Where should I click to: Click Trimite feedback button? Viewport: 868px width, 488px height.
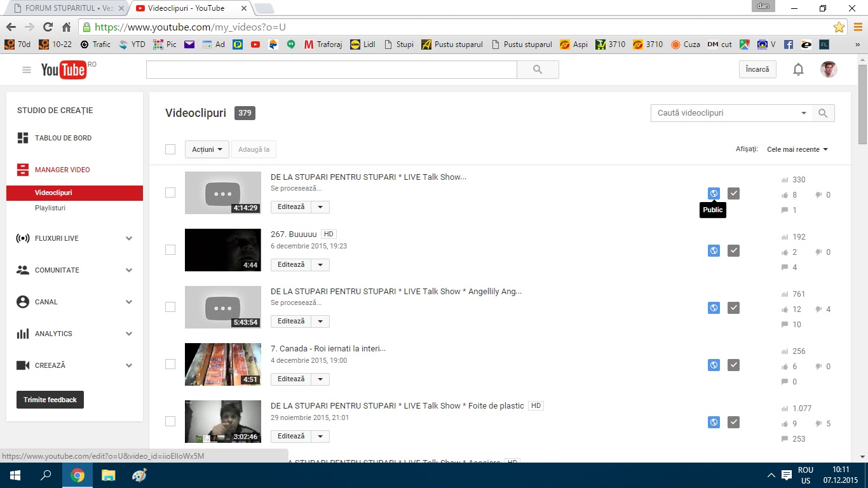[50, 400]
